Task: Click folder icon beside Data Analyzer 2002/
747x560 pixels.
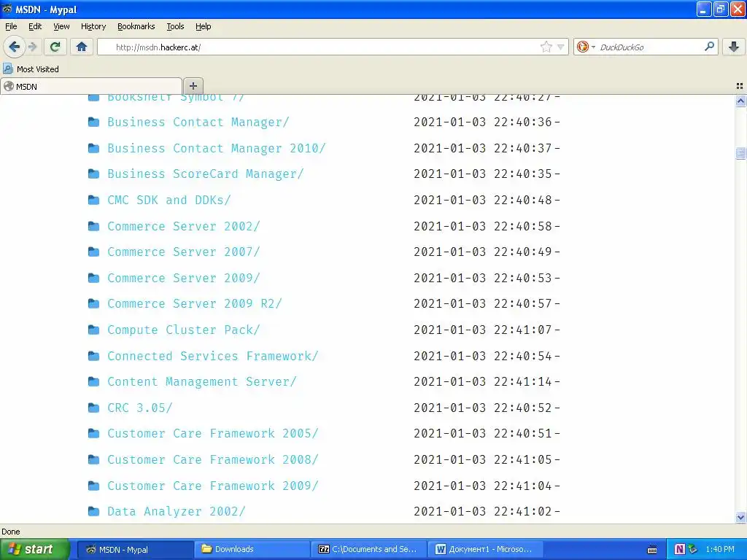Action: (x=94, y=512)
